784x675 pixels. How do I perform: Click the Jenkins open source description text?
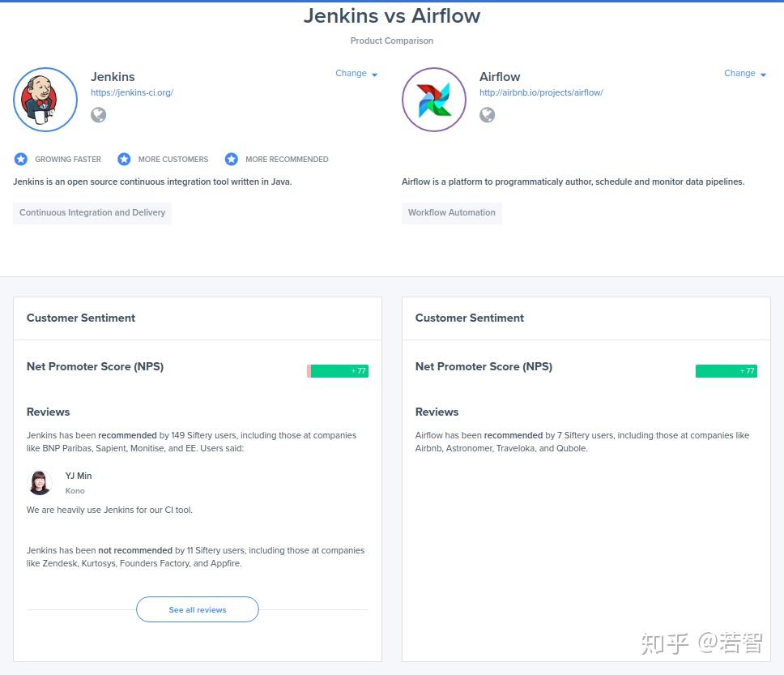tap(152, 182)
